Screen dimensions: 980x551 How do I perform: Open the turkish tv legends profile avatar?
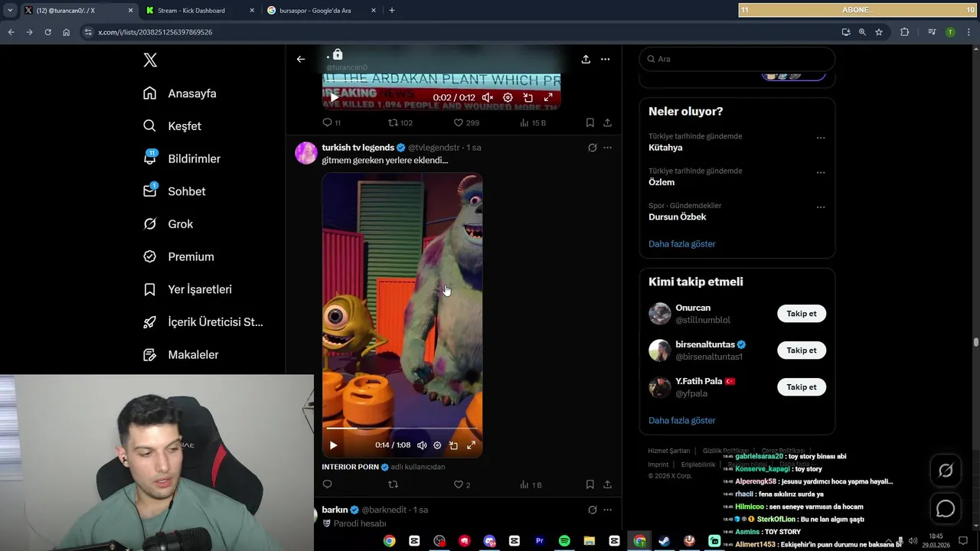(306, 153)
